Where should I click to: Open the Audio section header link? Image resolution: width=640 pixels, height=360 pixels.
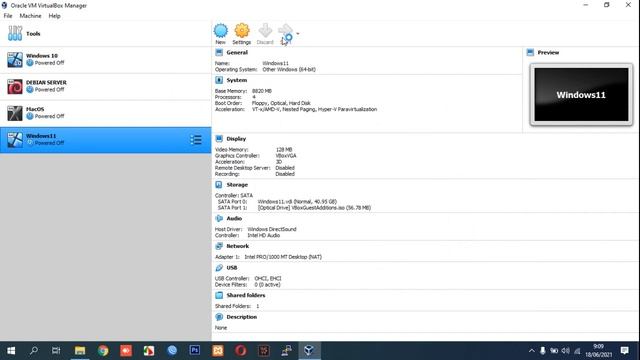click(x=234, y=219)
